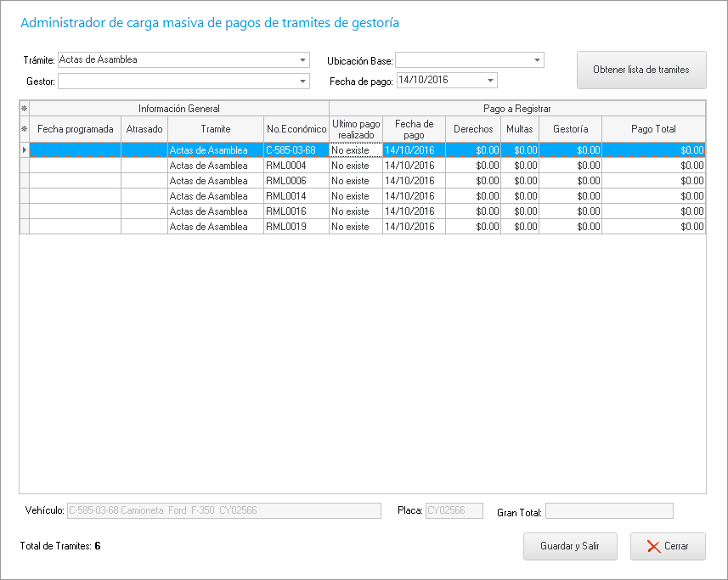Click the current row arrow indicator
The image size is (728, 580).
(x=24, y=150)
